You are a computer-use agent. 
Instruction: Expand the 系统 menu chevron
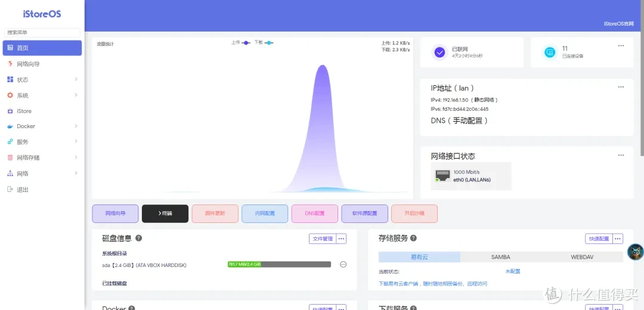point(76,95)
